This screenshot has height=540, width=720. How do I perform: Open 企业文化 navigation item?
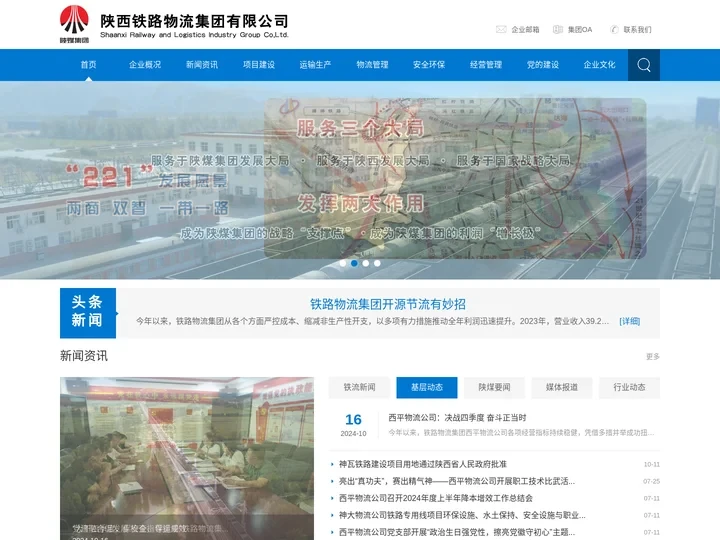[599, 65]
